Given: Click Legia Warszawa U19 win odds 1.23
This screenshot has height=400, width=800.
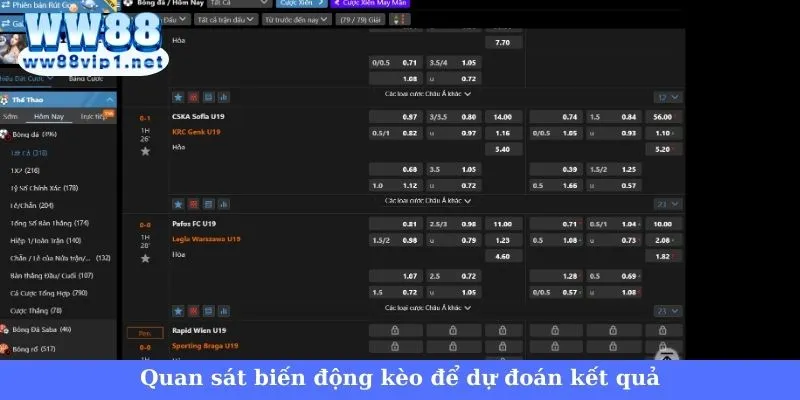Looking at the screenshot, I should (x=504, y=240).
